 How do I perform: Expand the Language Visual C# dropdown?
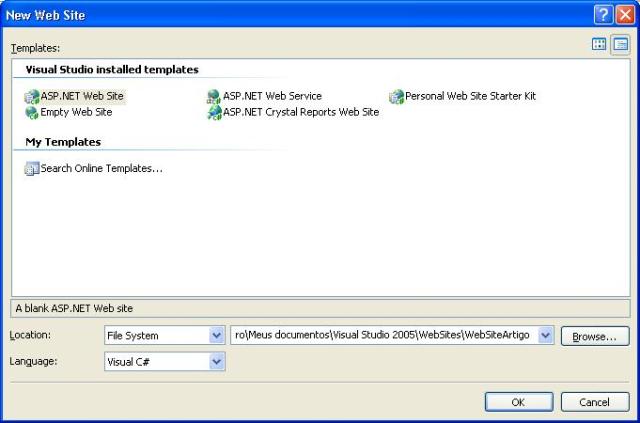click(216, 362)
